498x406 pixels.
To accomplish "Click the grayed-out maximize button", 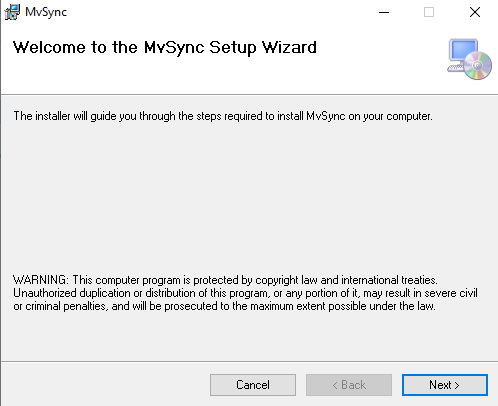I will [429, 12].
